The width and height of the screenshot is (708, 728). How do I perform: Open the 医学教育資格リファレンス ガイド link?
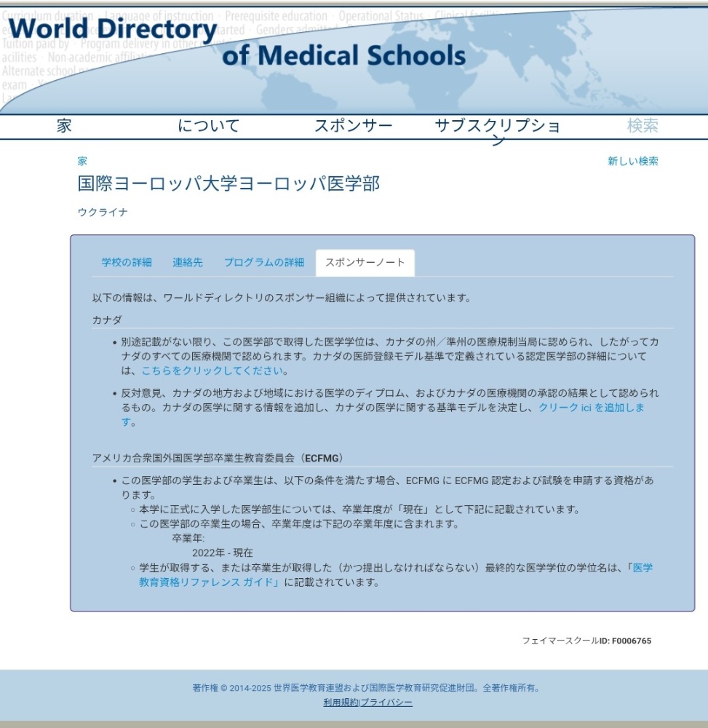coord(208,582)
